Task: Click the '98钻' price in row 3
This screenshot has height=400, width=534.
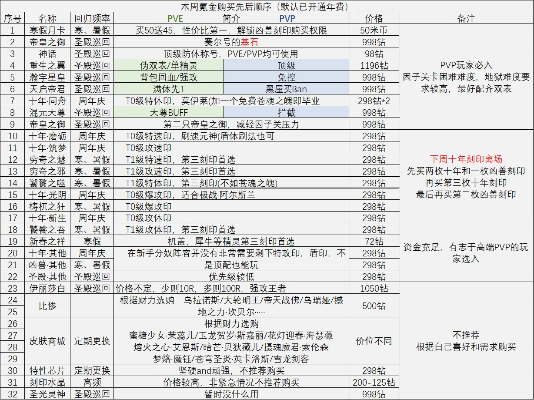Action: [374, 54]
